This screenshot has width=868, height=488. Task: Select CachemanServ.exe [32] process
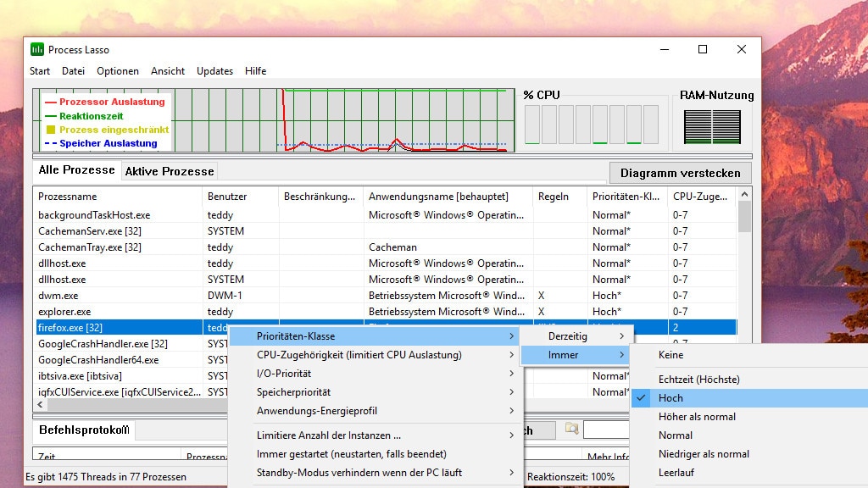coord(386,230)
